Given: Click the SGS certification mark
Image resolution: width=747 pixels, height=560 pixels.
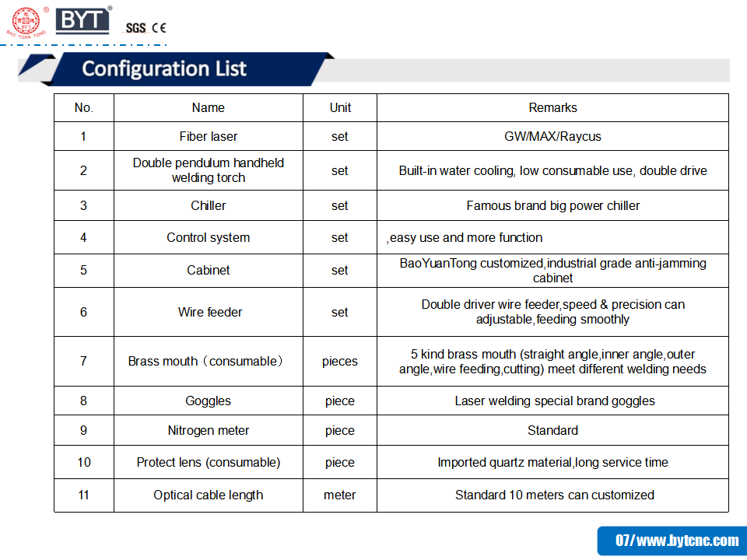Looking at the screenshot, I should point(135,28).
